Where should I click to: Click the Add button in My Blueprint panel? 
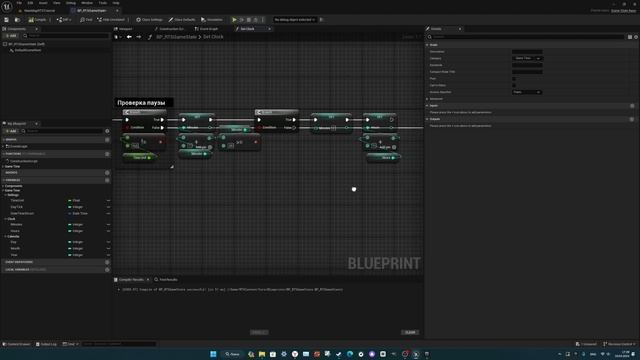pos(11,131)
